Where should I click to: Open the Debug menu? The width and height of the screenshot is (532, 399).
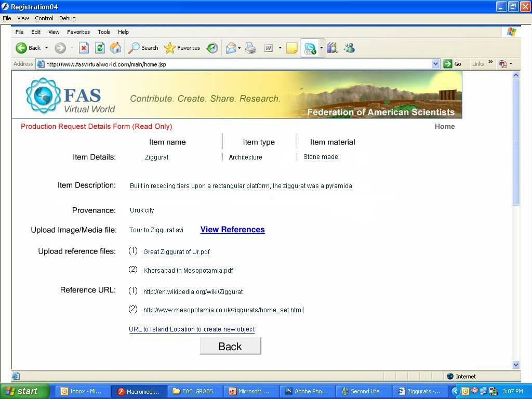point(67,18)
